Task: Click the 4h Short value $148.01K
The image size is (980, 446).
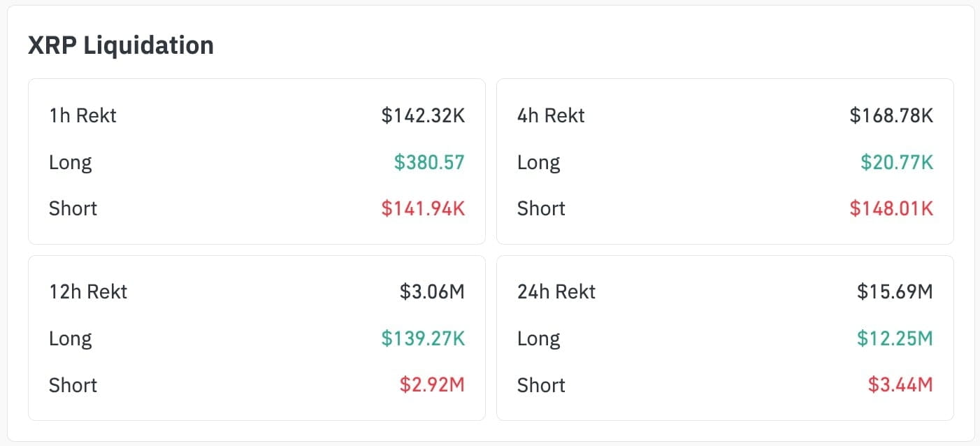Action: tap(891, 208)
